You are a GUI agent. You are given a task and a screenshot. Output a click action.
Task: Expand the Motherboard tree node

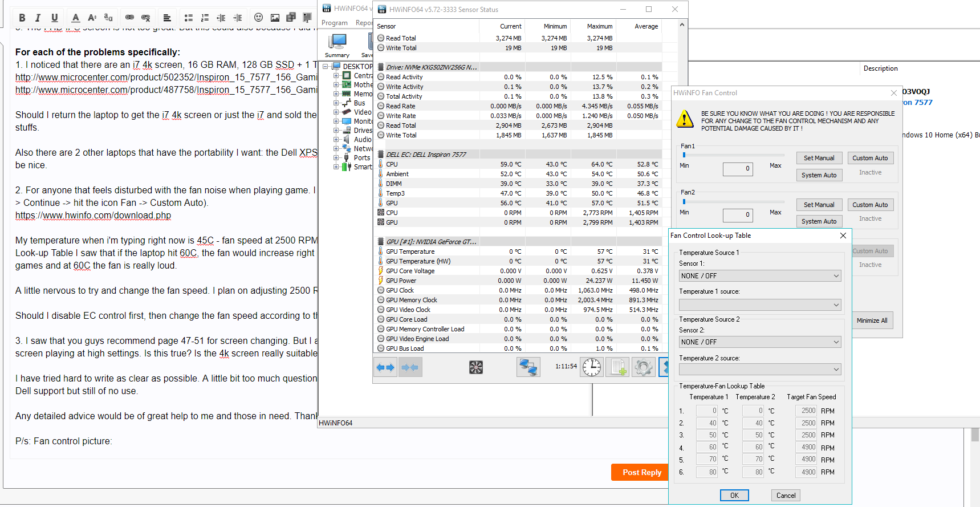336,84
